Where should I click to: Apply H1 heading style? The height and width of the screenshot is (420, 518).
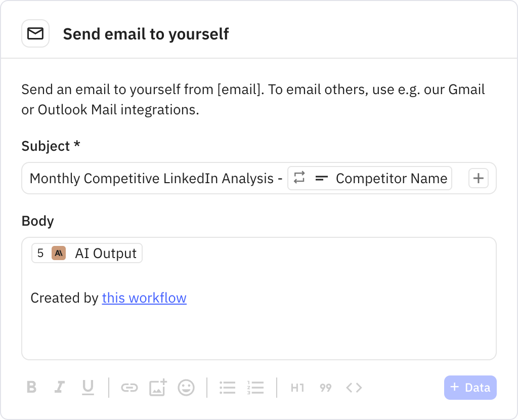(297, 388)
